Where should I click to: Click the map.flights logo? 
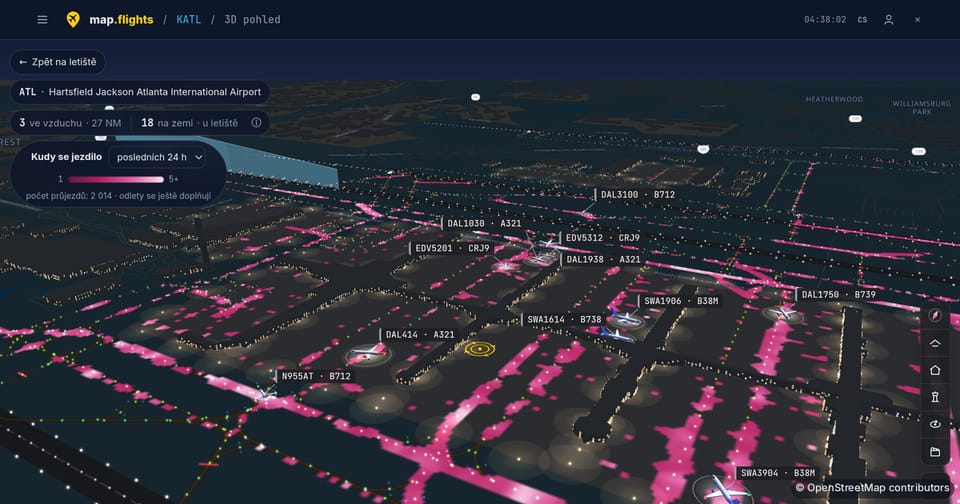[x=110, y=20]
